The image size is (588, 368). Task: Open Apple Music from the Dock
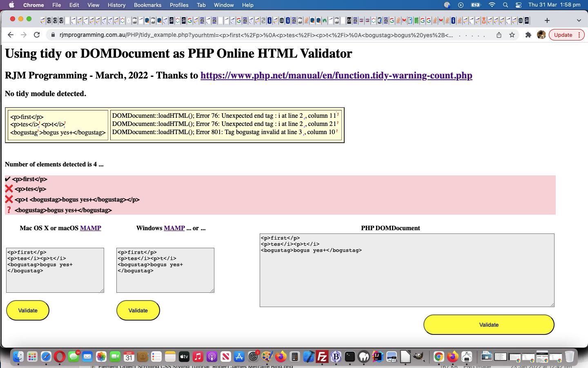(x=198, y=357)
